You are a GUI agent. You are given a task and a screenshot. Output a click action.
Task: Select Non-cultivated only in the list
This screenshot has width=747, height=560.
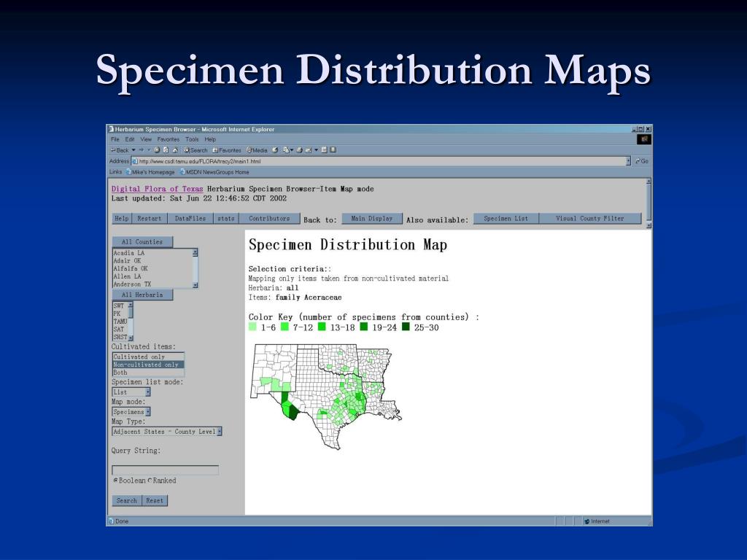[x=148, y=365]
